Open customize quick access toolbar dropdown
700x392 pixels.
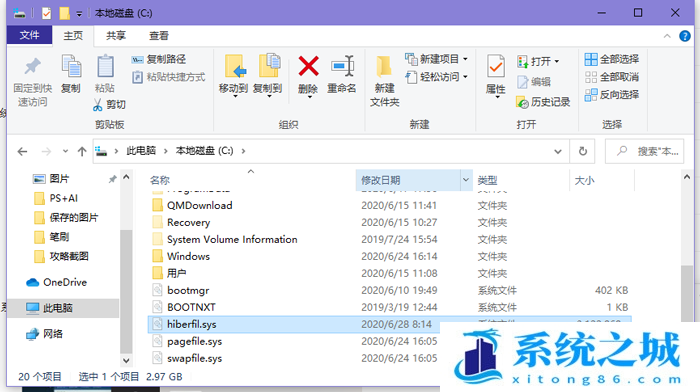click(x=79, y=14)
